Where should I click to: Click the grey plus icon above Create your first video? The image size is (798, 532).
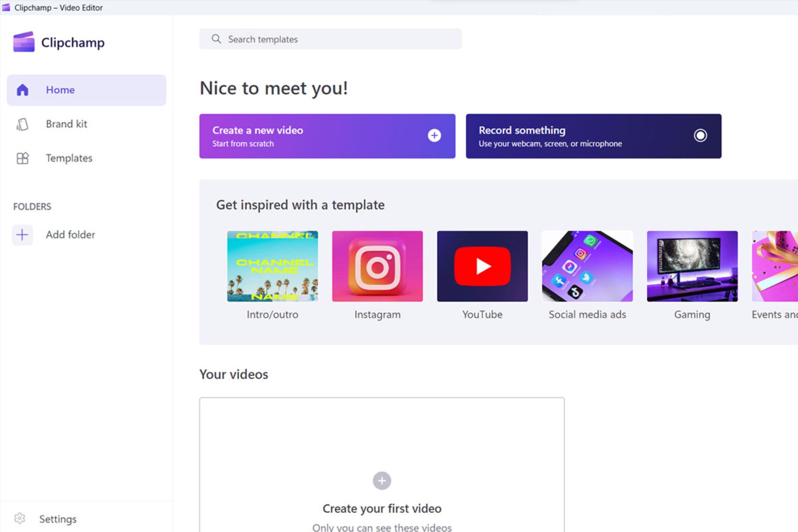(382, 481)
